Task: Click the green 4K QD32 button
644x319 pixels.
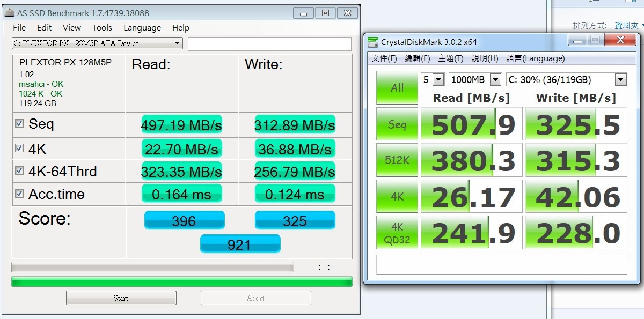Action: (x=397, y=233)
